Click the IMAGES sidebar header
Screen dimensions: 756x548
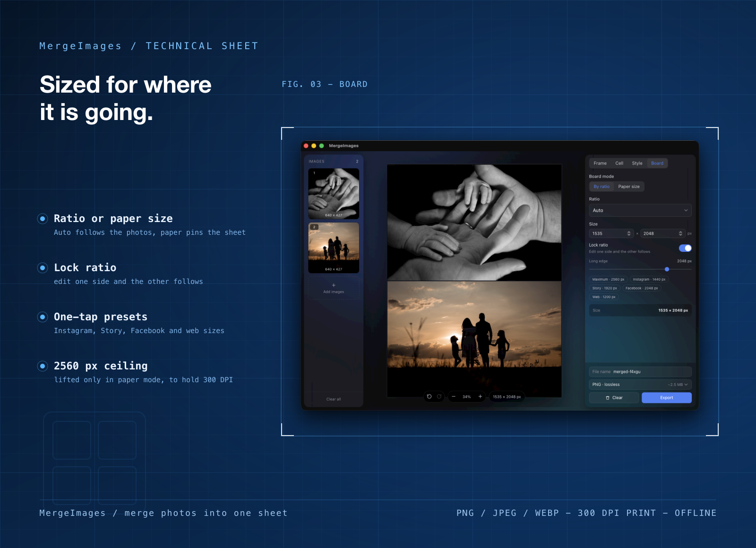click(317, 162)
